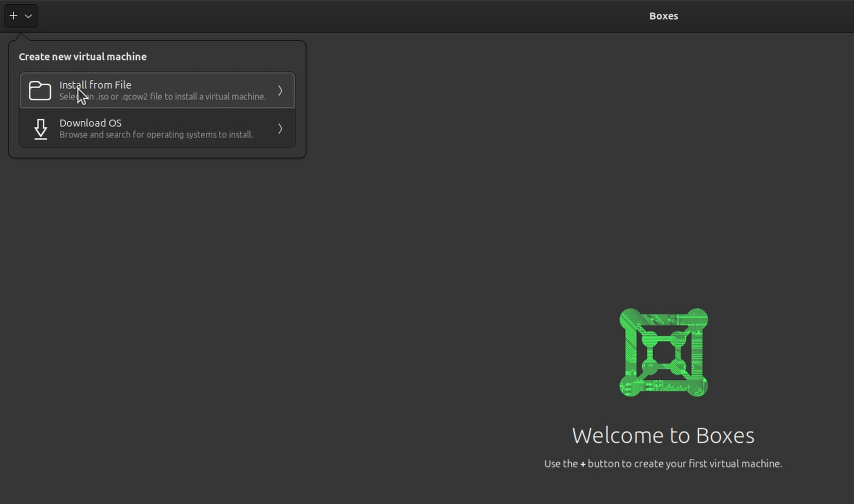854x504 pixels.
Task: Click the Welcome to Boxes heading
Action: 663,435
